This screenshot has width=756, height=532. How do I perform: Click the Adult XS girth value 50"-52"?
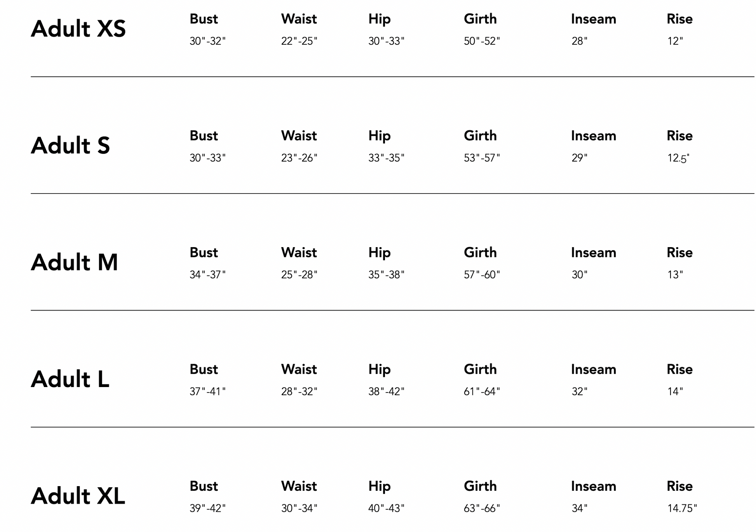(x=481, y=41)
